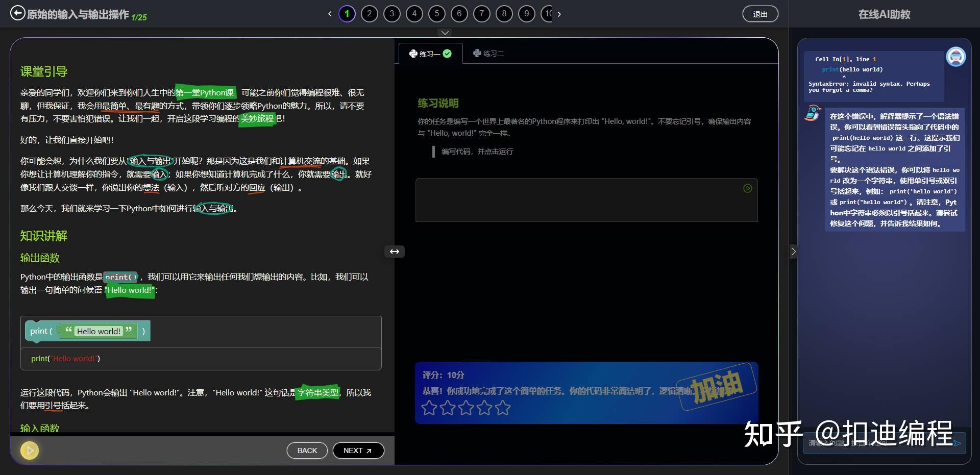Screen dimensions: 980x475
Task: Click the NEXT button
Action: coord(358,451)
